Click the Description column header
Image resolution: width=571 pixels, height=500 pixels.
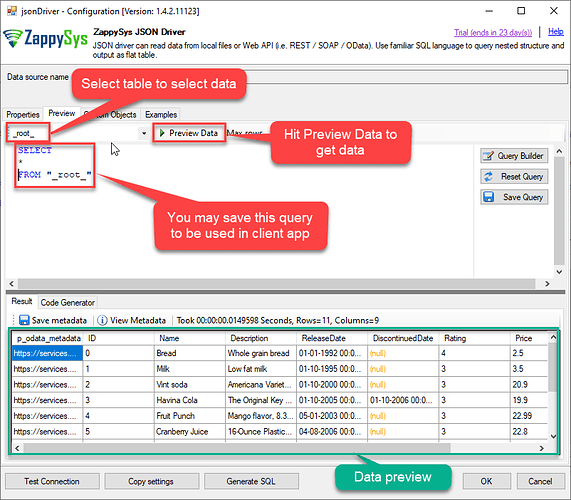tap(260, 338)
